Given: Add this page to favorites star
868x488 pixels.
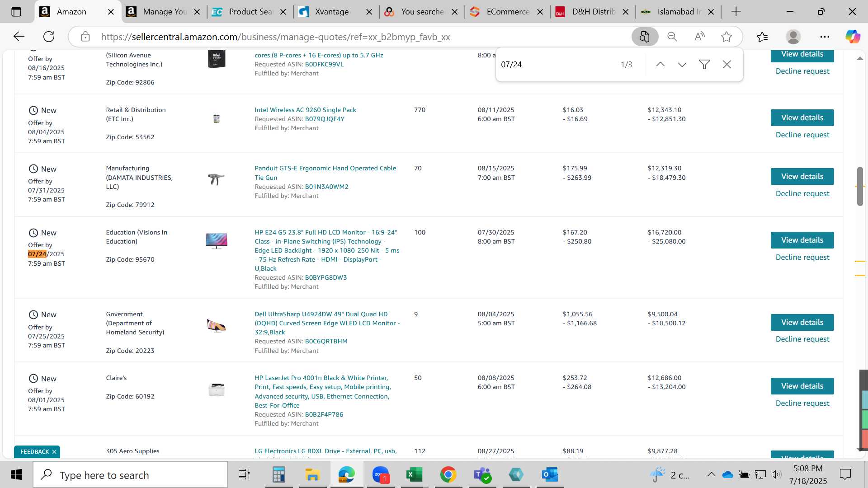Looking at the screenshot, I should click(726, 37).
